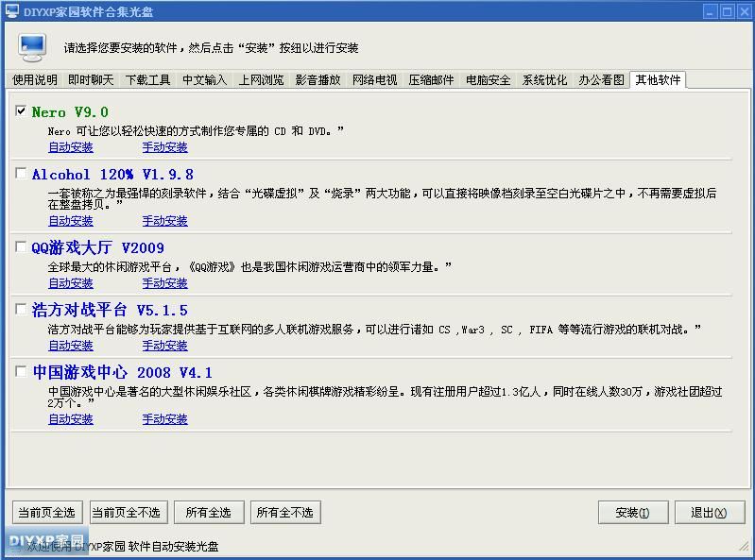Viewport: 755px width, 560px height.
Task: Go to the 电脑安全 tab
Action: [488, 80]
